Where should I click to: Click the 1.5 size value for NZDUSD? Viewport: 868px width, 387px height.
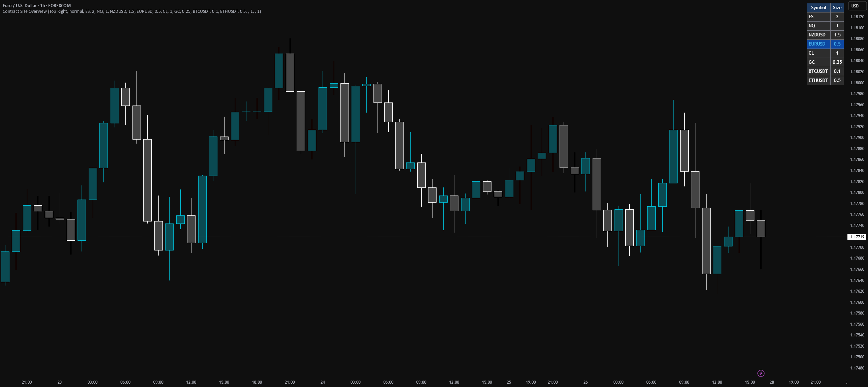(837, 35)
